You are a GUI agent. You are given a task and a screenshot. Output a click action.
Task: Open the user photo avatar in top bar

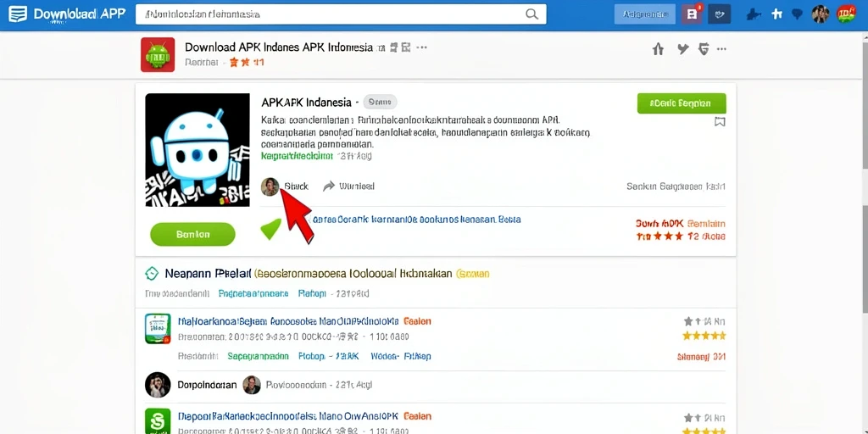coord(821,14)
